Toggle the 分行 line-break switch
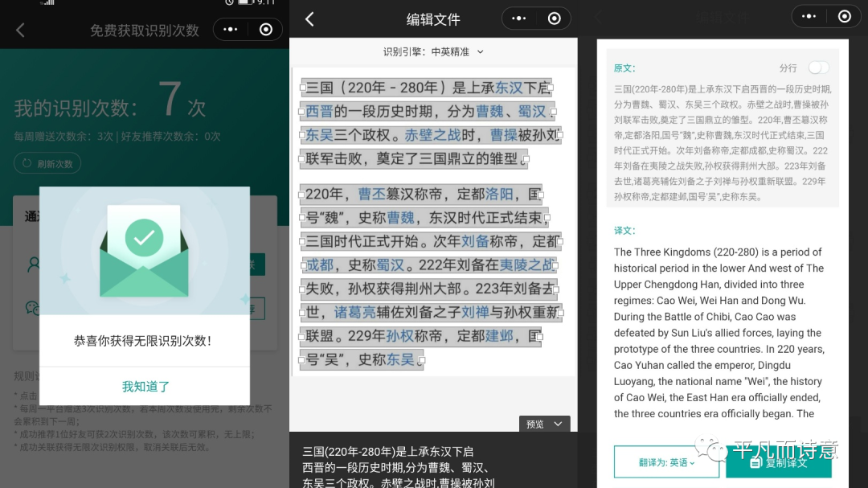 [818, 68]
